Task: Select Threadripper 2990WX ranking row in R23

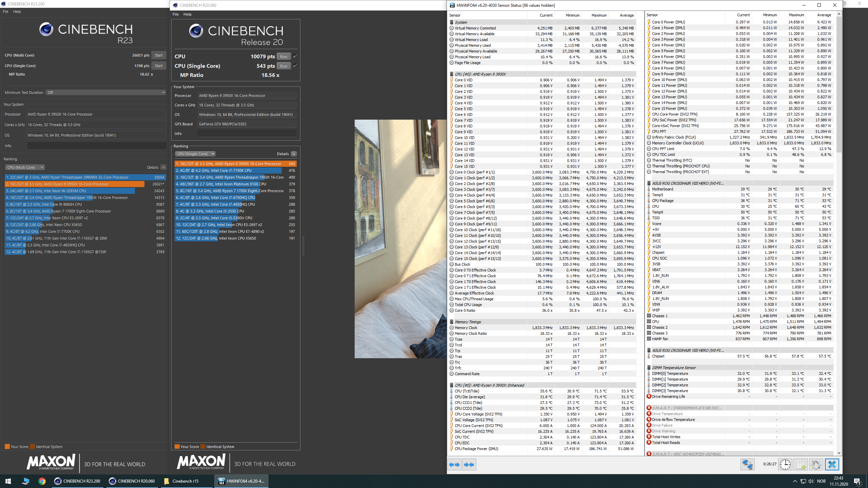Action: [85, 177]
